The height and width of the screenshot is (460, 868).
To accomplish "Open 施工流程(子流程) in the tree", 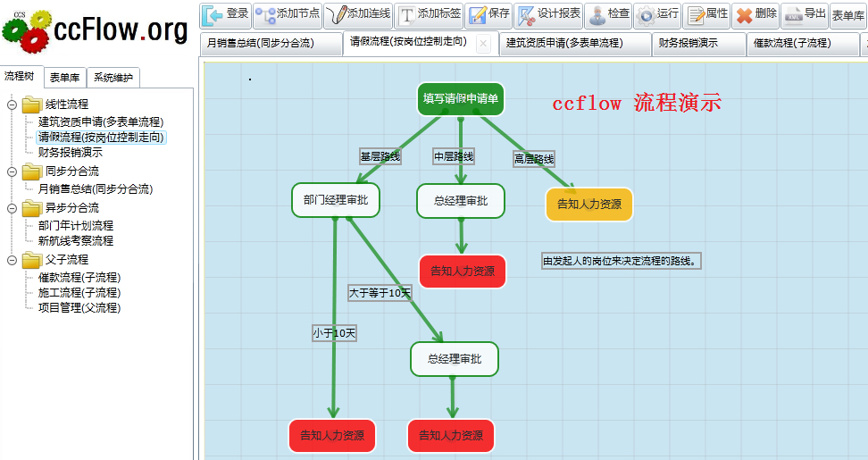I will (x=79, y=293).
